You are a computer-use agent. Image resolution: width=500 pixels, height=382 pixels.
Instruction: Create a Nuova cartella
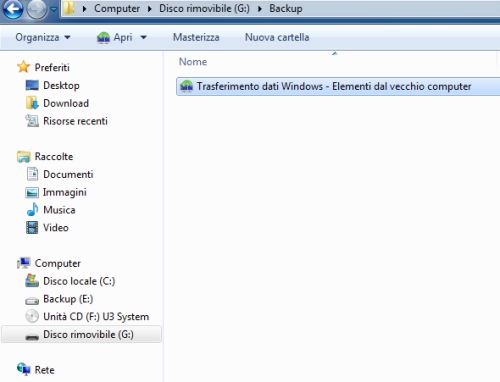point(277,37)
